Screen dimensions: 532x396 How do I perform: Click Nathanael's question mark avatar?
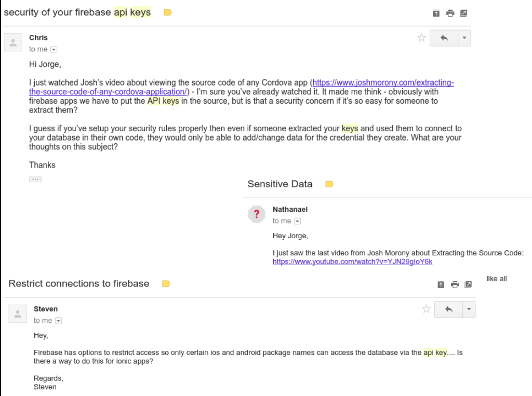[x=257, y=214]
